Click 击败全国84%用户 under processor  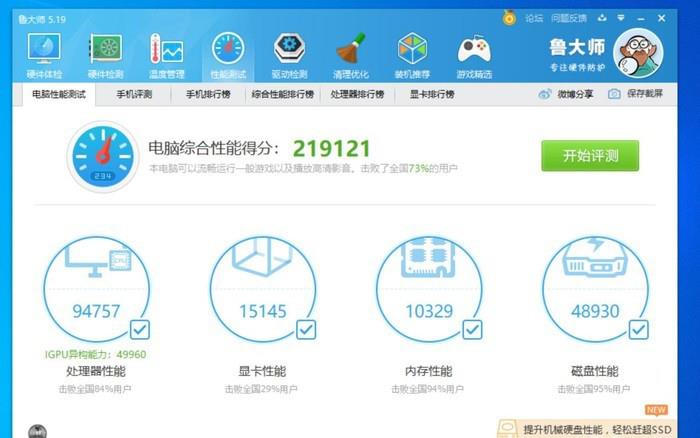click(x=95, y=389)
